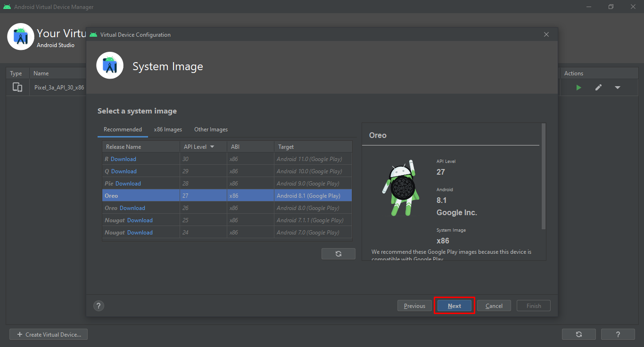
Task: Click the Oreo heading in details panel
Action: (378, 135)
